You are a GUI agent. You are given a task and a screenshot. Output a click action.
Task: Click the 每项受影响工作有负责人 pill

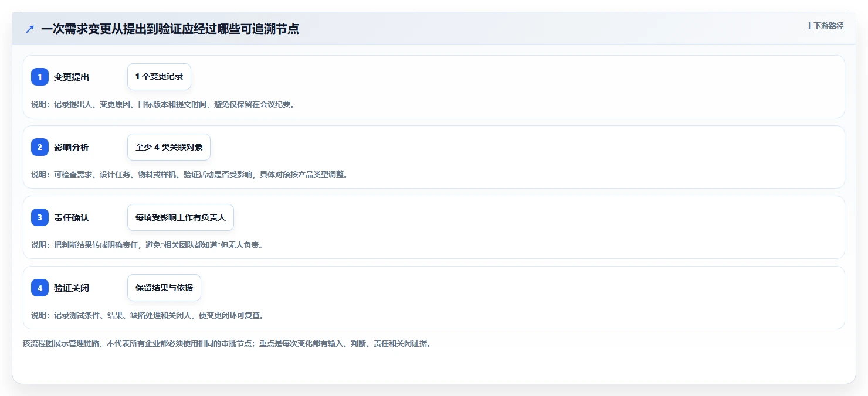181,217
